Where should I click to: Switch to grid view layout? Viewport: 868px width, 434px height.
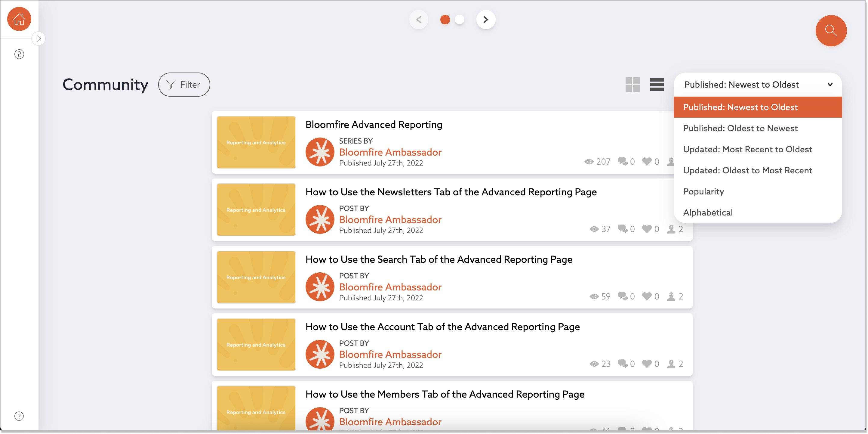pos(633,85)
